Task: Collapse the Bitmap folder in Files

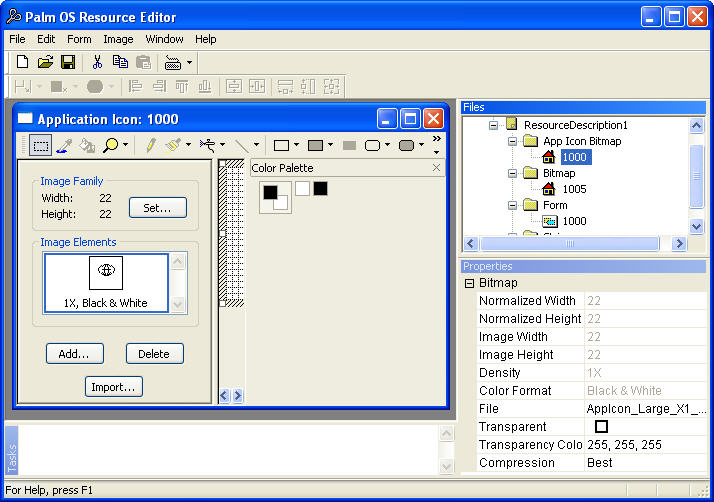Action: [512, 173]
